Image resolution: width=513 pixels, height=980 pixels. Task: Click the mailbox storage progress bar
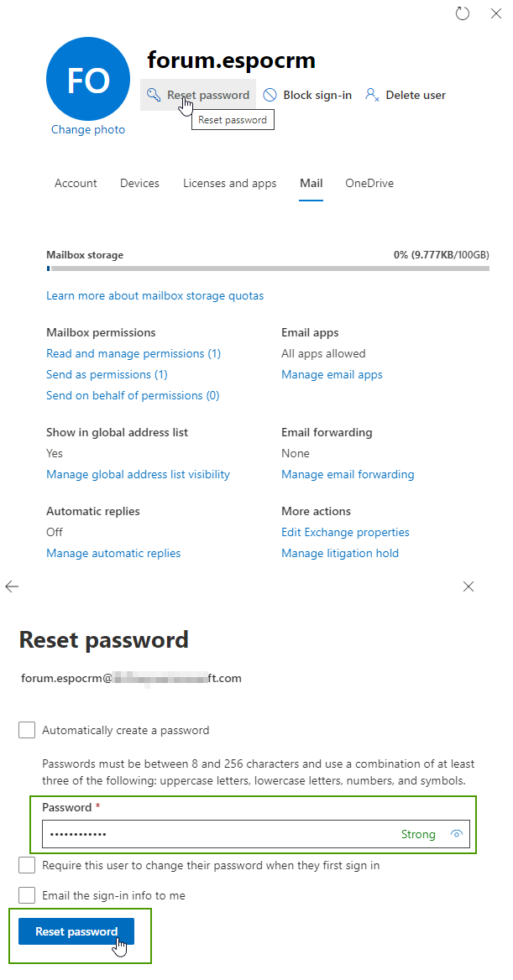pos(268,268)
